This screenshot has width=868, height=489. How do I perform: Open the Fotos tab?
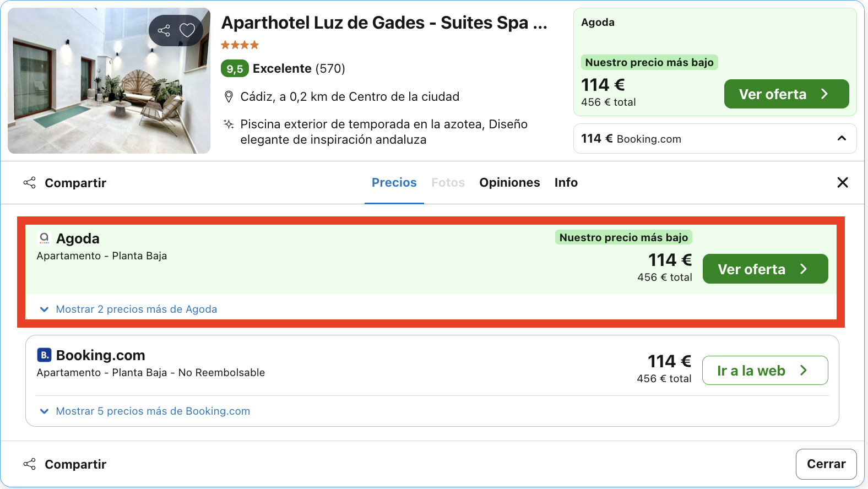click(x=448, y=182)
